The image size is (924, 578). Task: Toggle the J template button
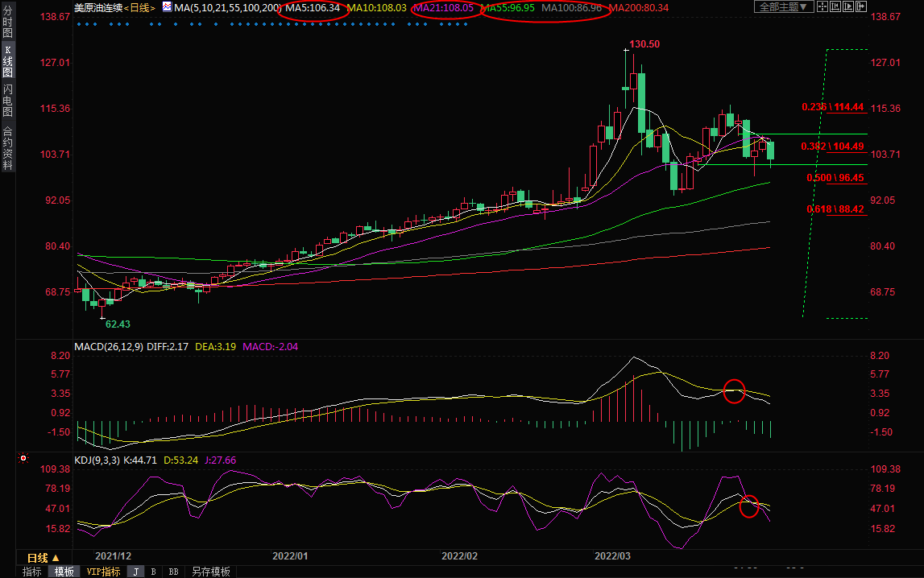click(x=135, y=572)
